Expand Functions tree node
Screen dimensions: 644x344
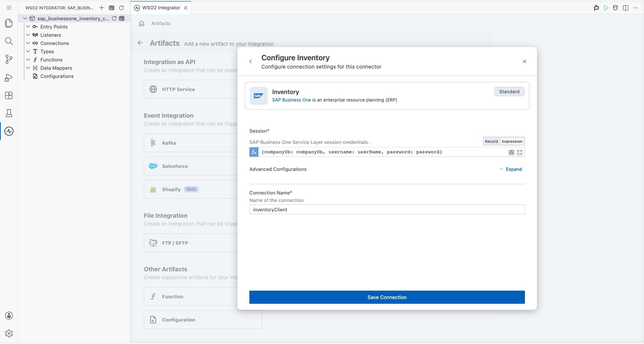[x=28, y=60]
